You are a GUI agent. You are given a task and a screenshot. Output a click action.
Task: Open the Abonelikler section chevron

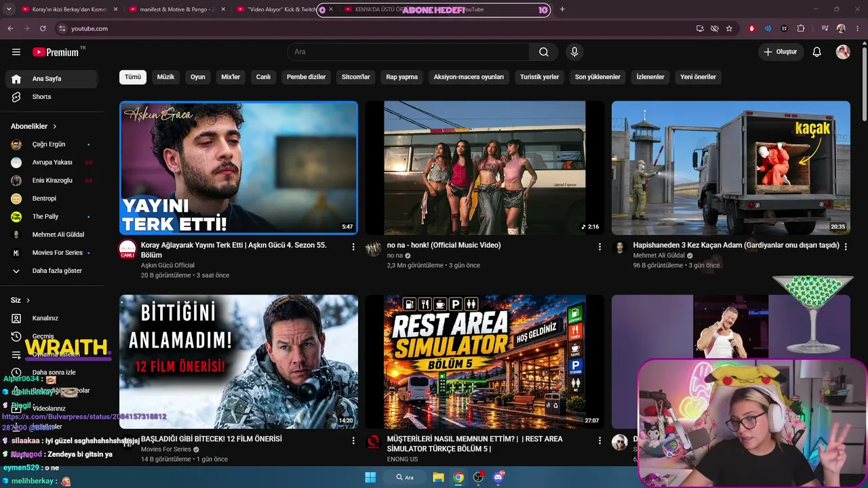pyautogui.click(x=55, y=127)
